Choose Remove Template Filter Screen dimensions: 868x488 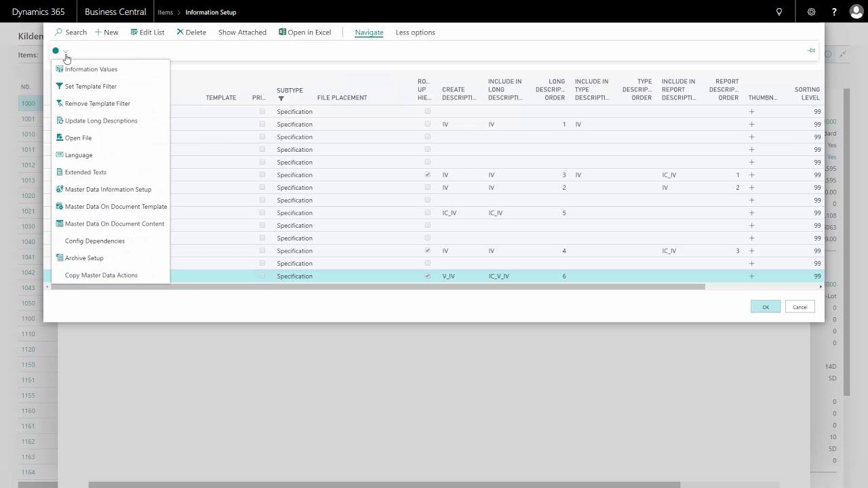tap(98, 104)
